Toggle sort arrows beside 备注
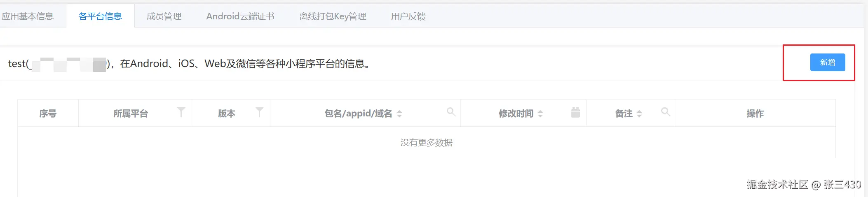 (639, 114)
